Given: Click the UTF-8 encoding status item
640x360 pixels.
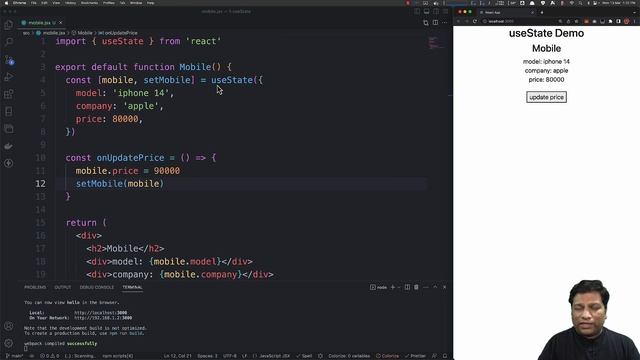Looking at the screenshot, I should pos(230,356).
